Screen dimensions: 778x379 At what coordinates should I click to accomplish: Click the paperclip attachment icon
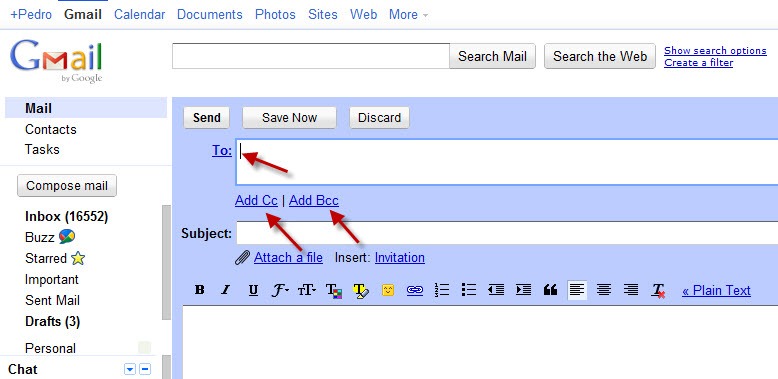click(x=242, y=258)
